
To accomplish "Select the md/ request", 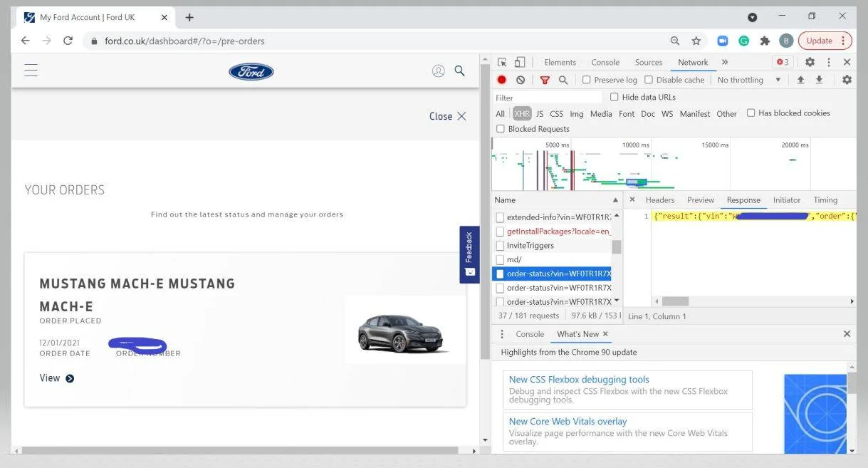I will [553, 260].
